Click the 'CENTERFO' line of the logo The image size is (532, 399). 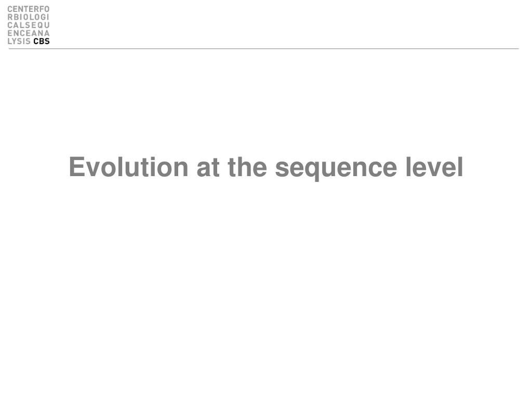point(29,9)
